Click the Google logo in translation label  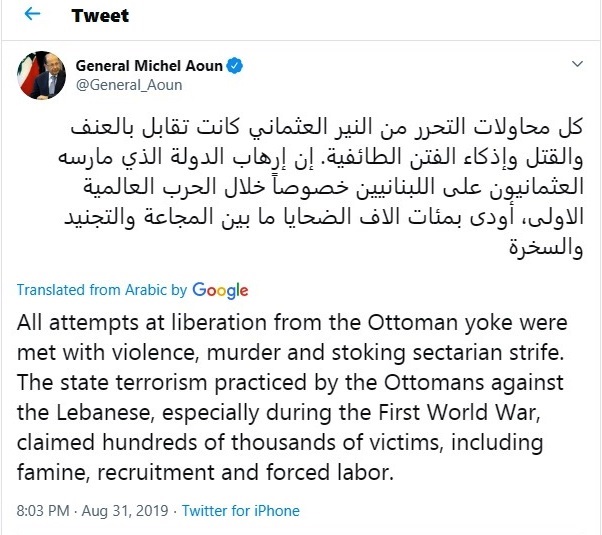[220, 290]
